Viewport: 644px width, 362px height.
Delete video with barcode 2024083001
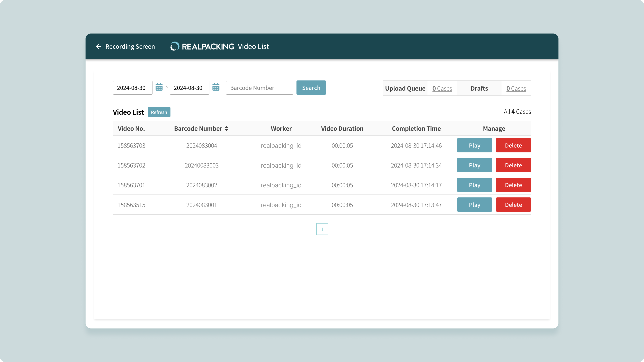513,205
